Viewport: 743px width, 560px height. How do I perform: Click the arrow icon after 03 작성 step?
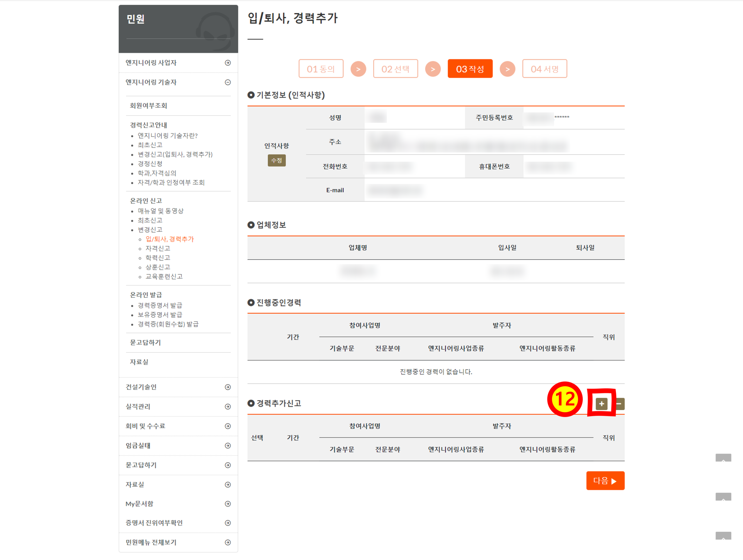click(x=507, y=69)
